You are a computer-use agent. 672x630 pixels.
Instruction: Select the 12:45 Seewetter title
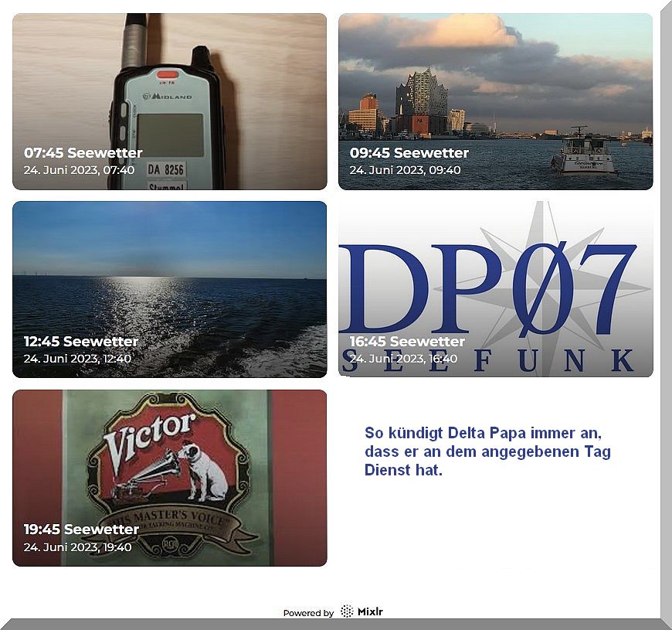[80, 342]
